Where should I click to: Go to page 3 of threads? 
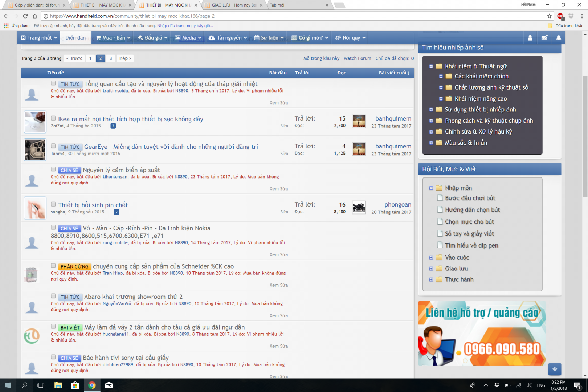pyautogui.click(x=111, y=58)
